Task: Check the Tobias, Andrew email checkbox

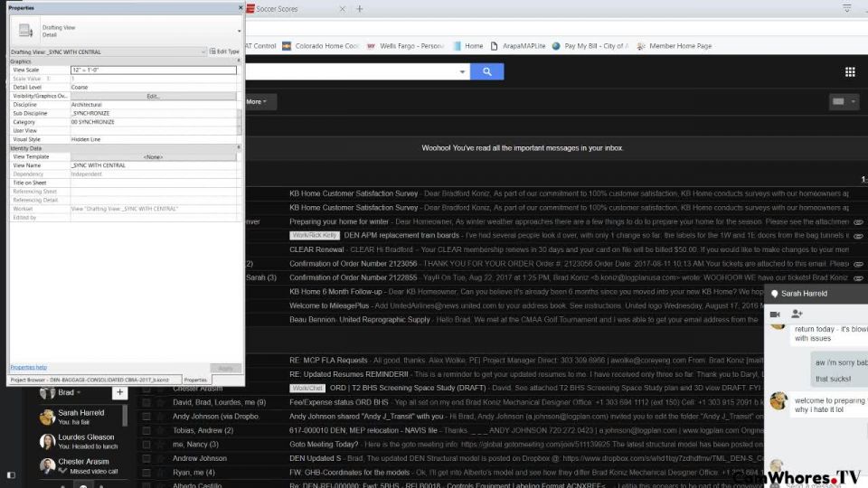Action: point(146,430)
